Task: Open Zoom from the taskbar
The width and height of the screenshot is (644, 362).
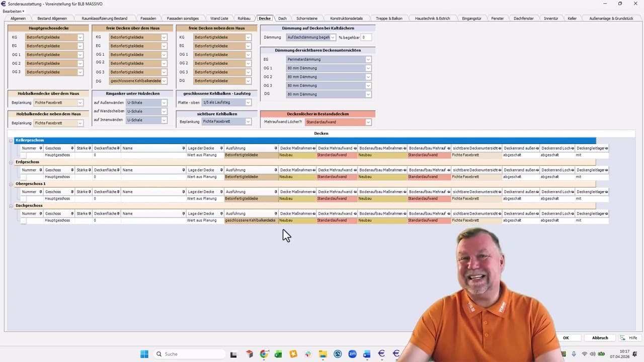Action: click(x=352, y=354)
